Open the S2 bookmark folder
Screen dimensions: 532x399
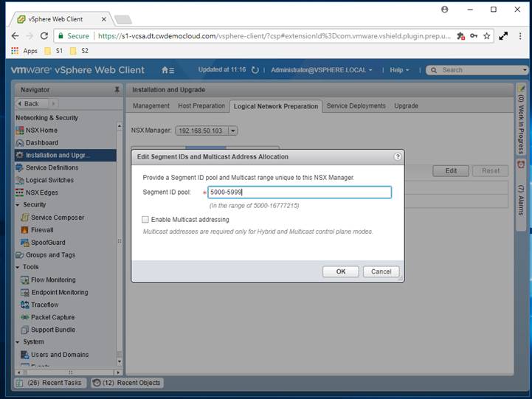coord(79,51)
